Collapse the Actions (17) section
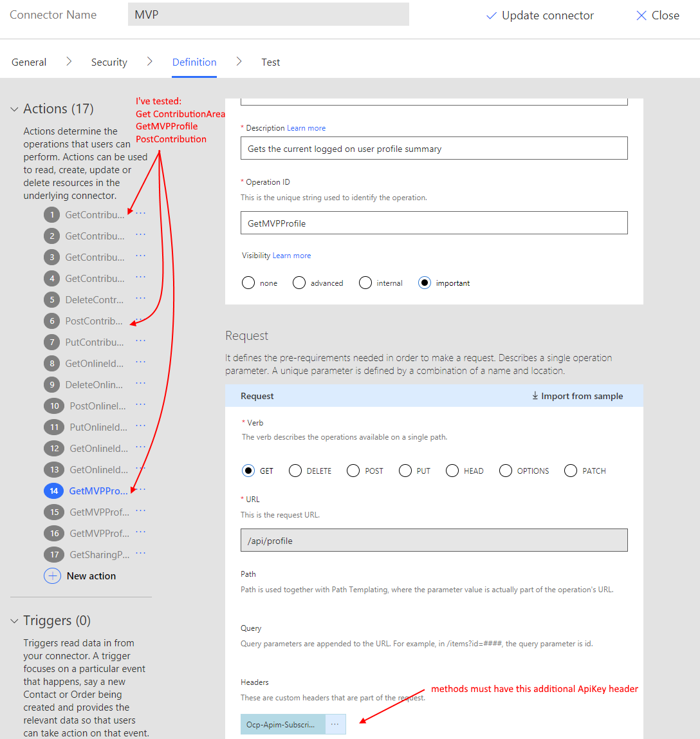The height and width of the screenshot is (739, 700). 14,109
